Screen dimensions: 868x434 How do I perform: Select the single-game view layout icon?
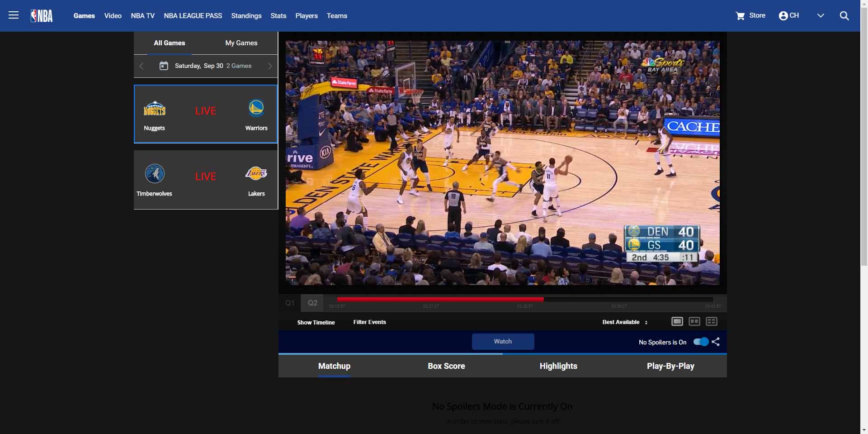(x=677, y=321)
